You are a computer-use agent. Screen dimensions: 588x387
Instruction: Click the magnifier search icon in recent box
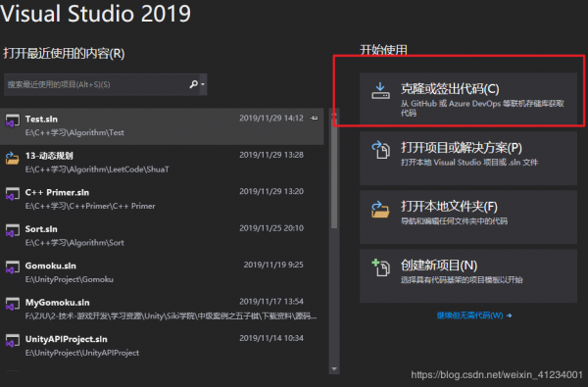pos(193,84)
